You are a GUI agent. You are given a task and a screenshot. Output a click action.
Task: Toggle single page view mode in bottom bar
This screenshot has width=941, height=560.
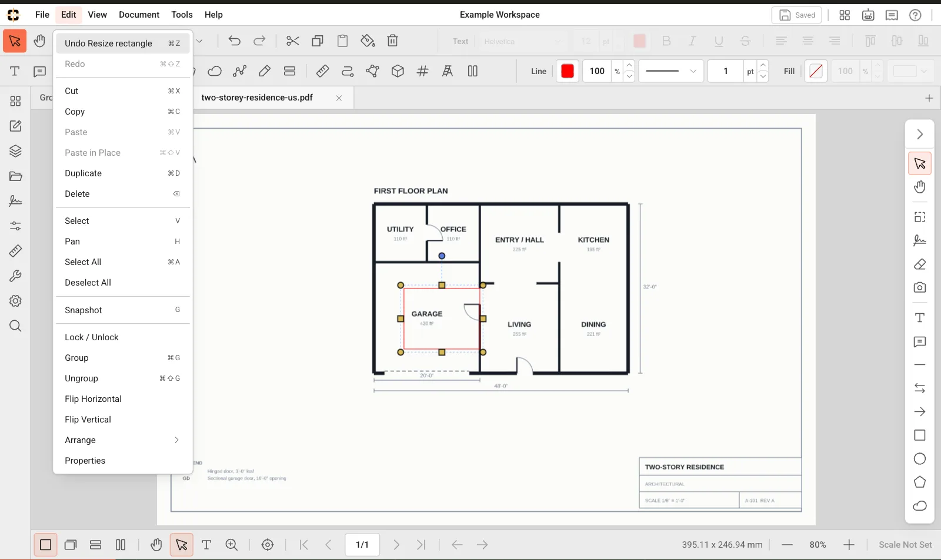45,545
